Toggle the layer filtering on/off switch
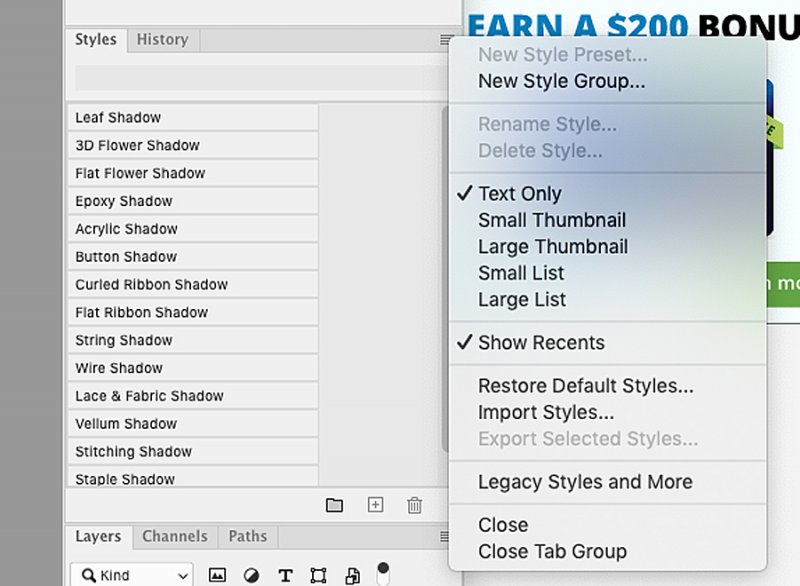 (x=383, y=574)
